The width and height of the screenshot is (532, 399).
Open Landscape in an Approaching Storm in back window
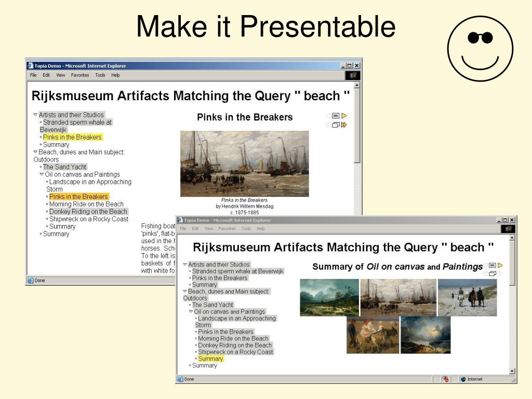(89, 185)
